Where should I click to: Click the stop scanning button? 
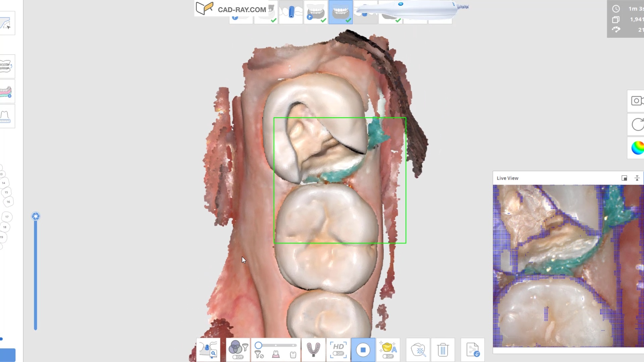pyautogui.click(x=363, y=350)
